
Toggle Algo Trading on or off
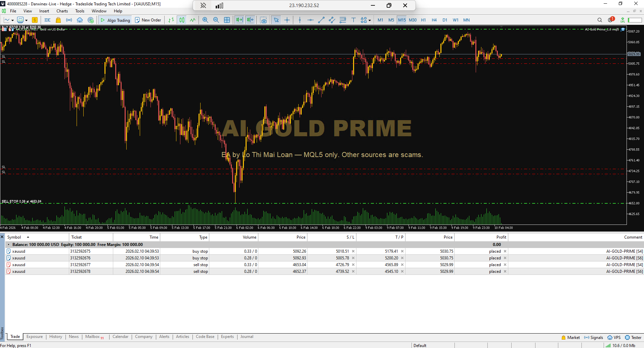115,20
